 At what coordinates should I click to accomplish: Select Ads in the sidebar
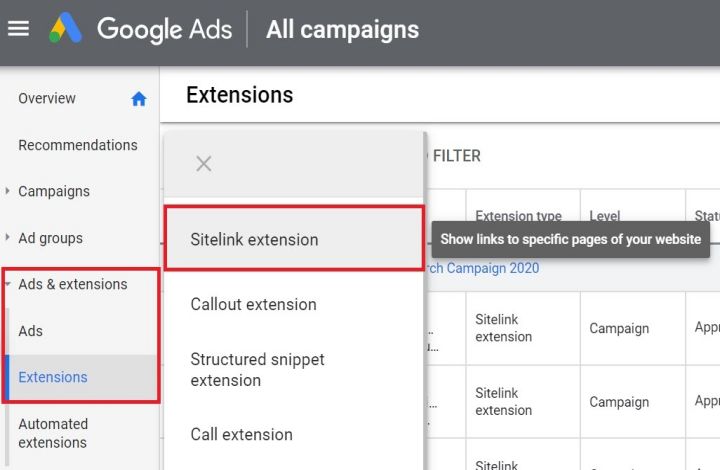click(31, 331)
